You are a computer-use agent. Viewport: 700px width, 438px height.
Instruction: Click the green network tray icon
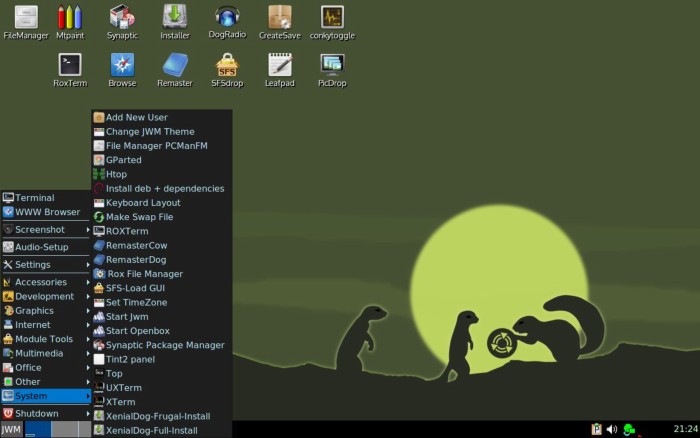click(629, 430)
